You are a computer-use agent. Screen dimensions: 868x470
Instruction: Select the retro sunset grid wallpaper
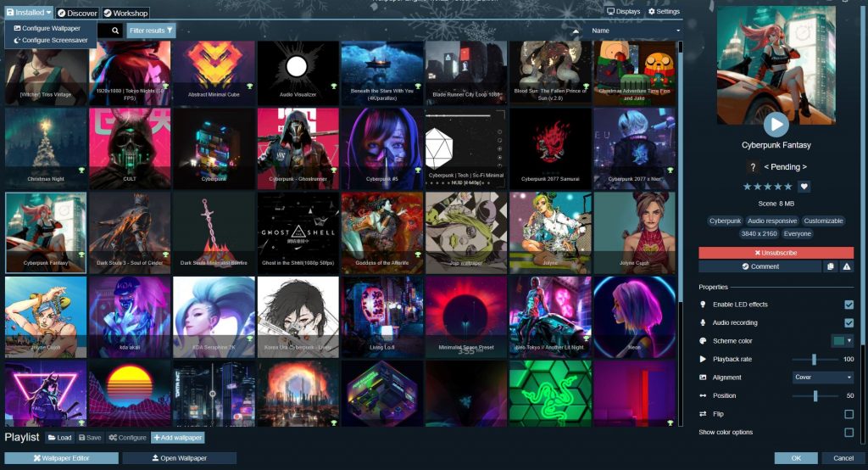click(x=130, y=394)
